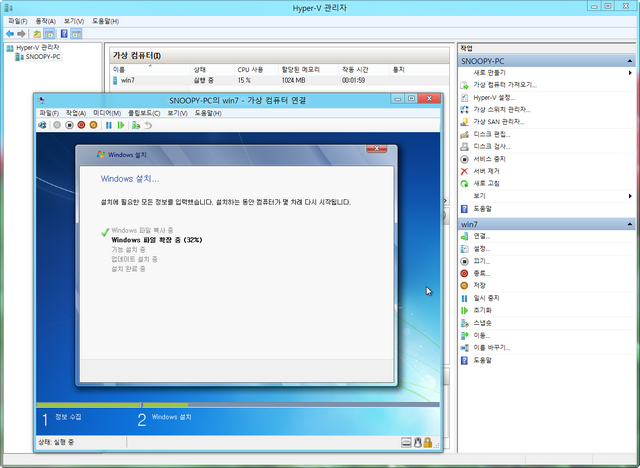Screen dimensions: 640x468
Task: Go forward with Hyper-V manager toolbar arrow
Action: click(22, 34)
